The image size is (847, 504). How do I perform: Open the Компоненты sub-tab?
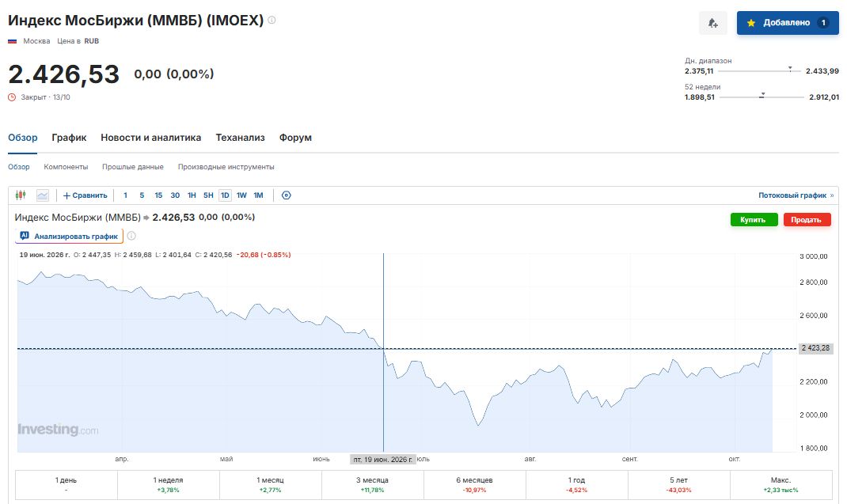click(x=66, y=167)
